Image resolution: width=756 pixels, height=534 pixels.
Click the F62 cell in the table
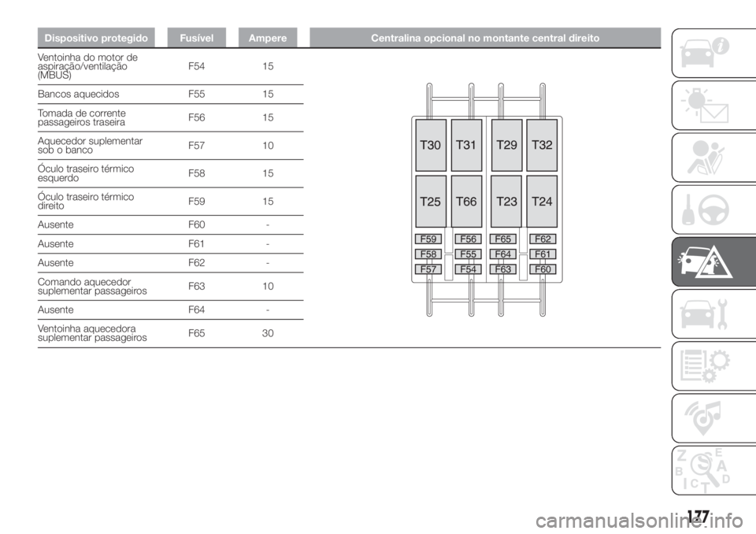[197, 263]
